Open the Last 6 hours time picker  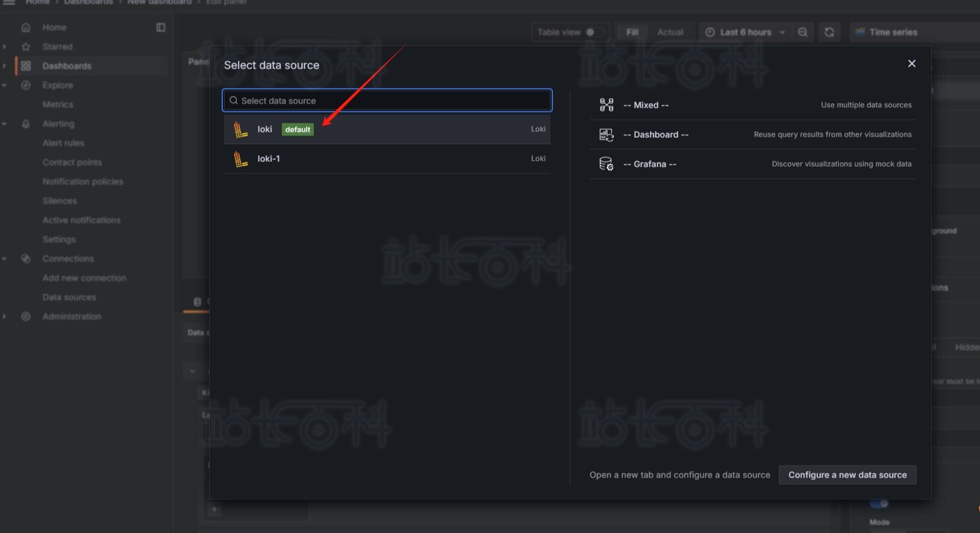745,33
